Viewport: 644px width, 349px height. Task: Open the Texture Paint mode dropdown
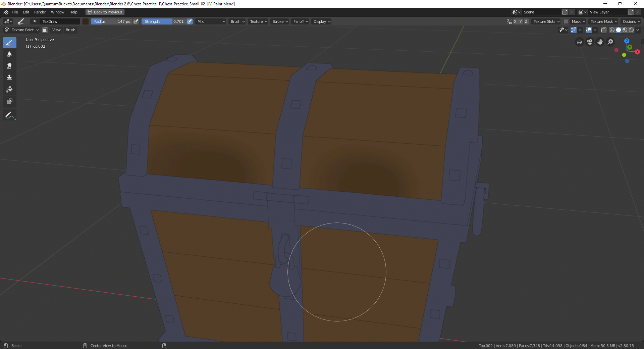(22, 30)
